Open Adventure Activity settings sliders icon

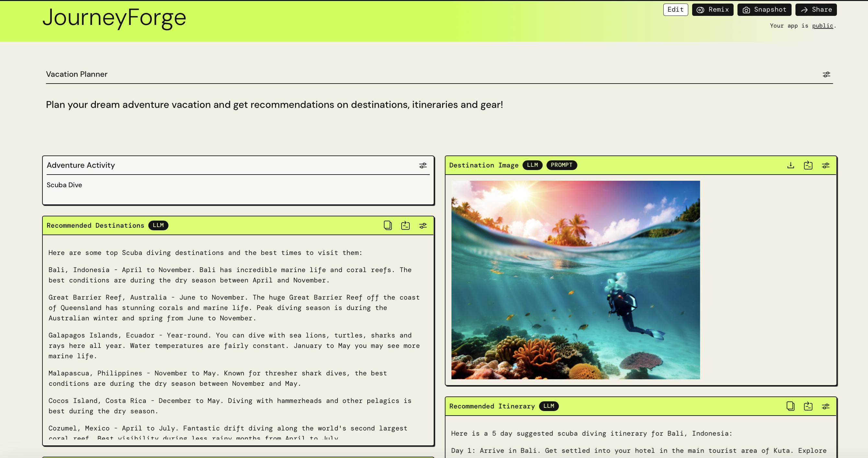click(423, 166)
